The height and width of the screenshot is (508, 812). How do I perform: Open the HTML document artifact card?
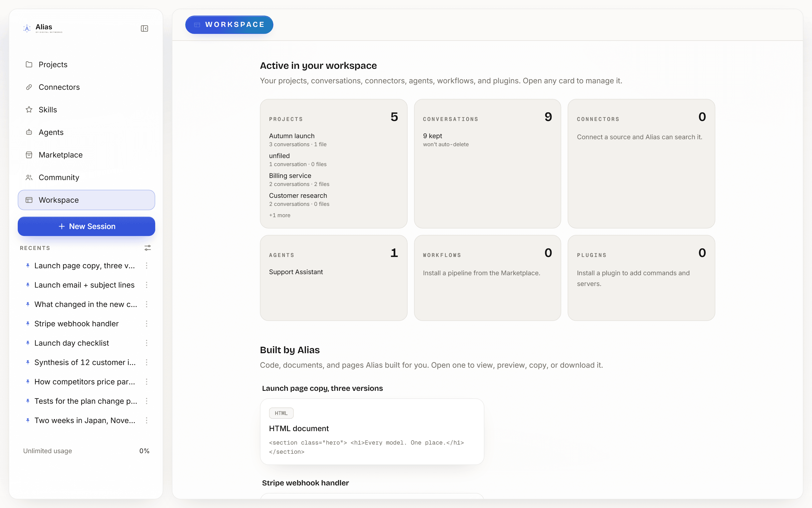click(x=372, y=431)
